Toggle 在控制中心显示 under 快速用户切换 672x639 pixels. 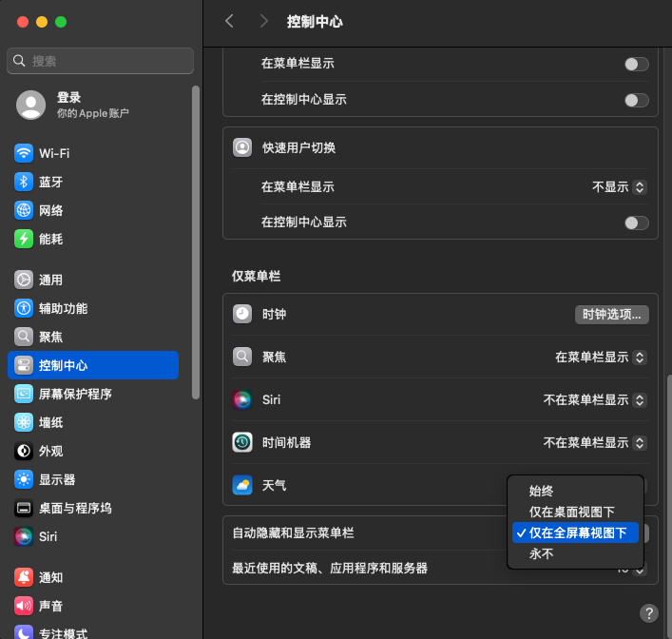[636, 223]
